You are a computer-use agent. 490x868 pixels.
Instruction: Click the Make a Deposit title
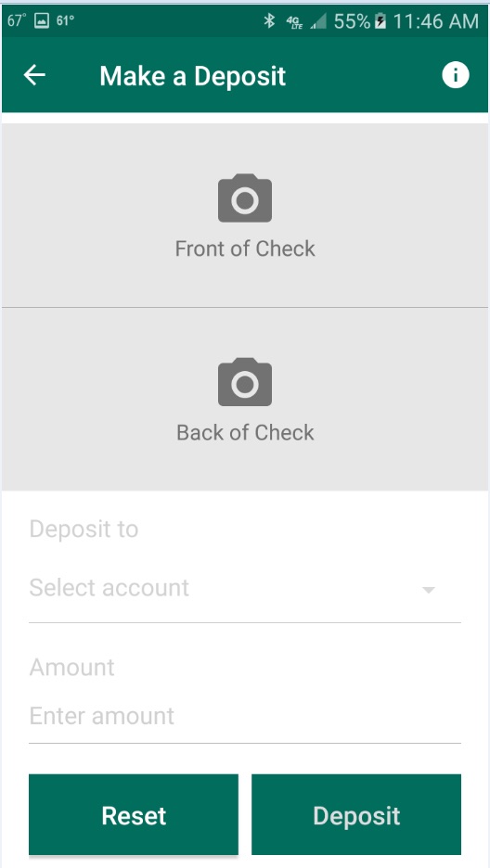193,76
